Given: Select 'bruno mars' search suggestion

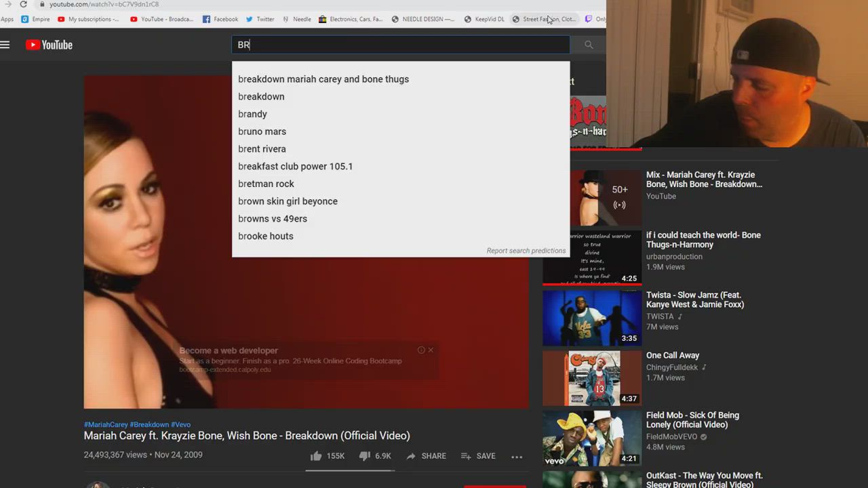Looking at the screenshot, I should (262, 131).
